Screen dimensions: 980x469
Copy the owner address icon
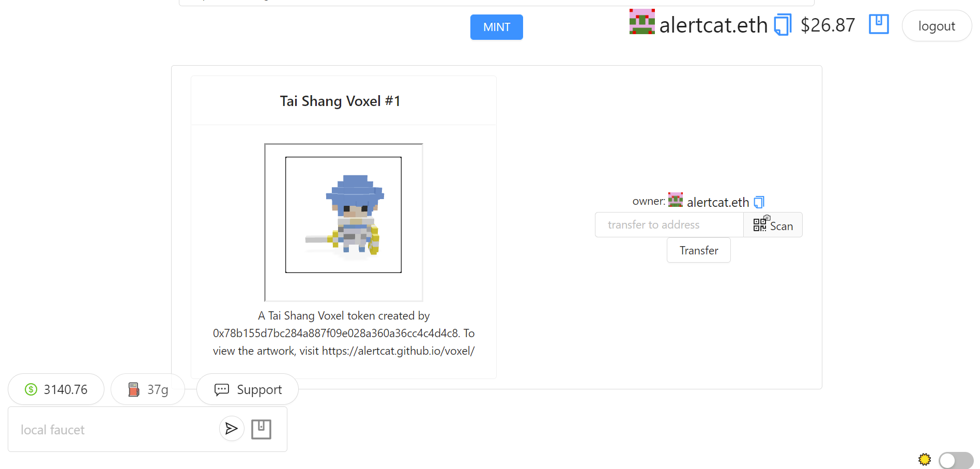pyautogui.click(x=759, y=202)
